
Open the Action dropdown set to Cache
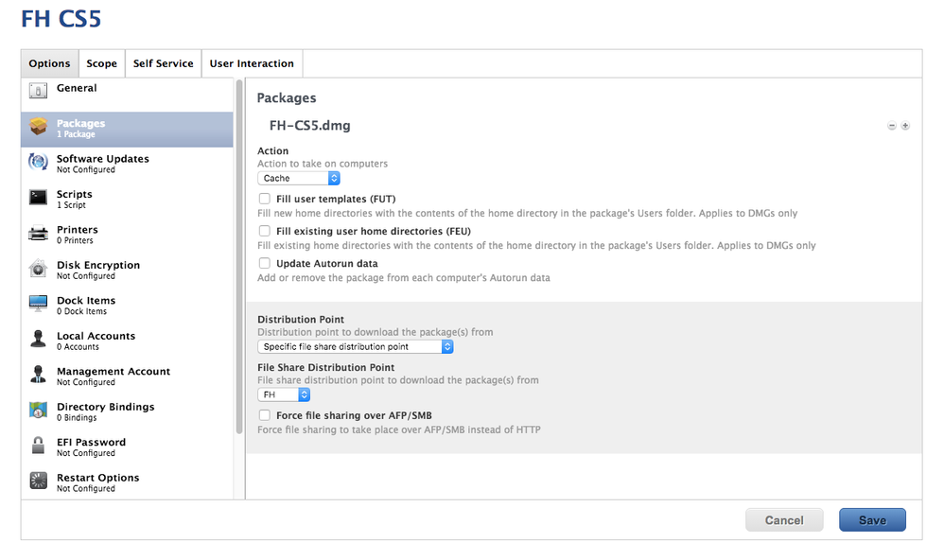coord(299,178)
